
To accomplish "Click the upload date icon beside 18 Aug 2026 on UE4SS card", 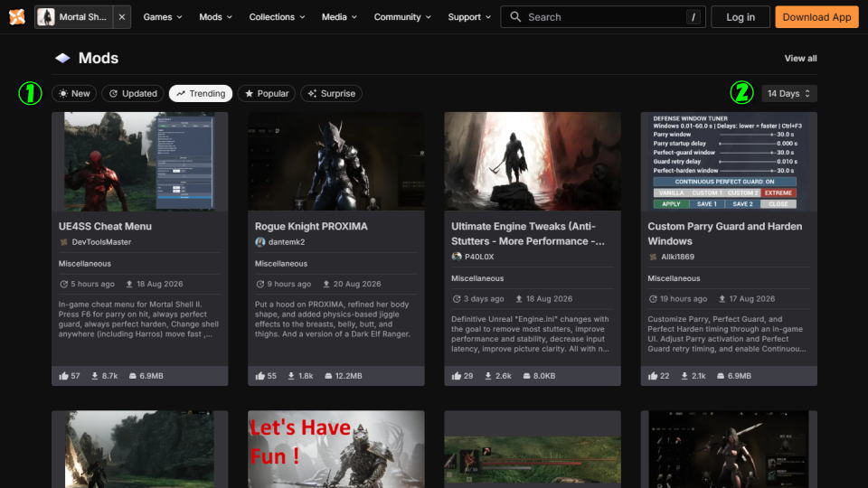I will click(129, 284).
